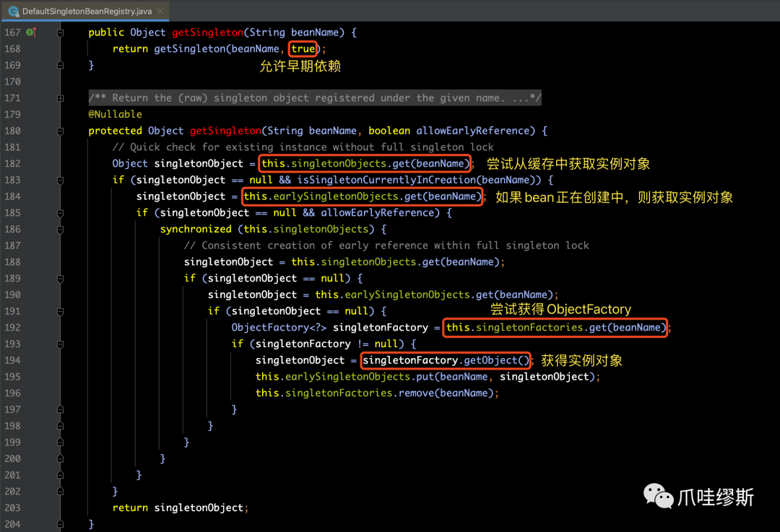
Task: Click the public getSingleton method name on line 167
Action: coord(208,32)
